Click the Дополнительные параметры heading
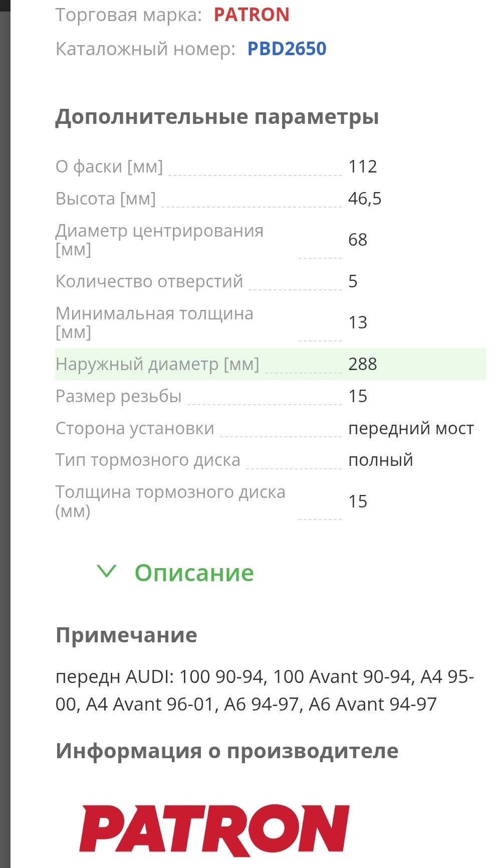Viewport: 496px width, 868px height. click(217, 117)
